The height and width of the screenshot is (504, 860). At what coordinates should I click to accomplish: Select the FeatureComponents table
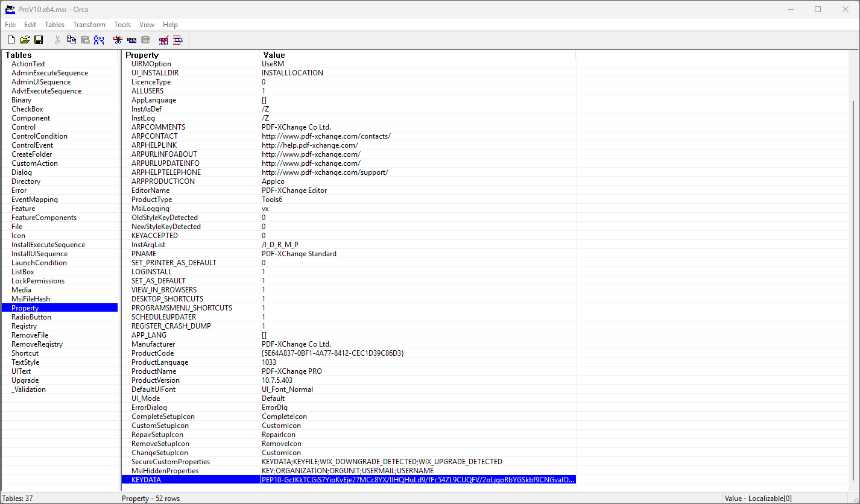44,218
